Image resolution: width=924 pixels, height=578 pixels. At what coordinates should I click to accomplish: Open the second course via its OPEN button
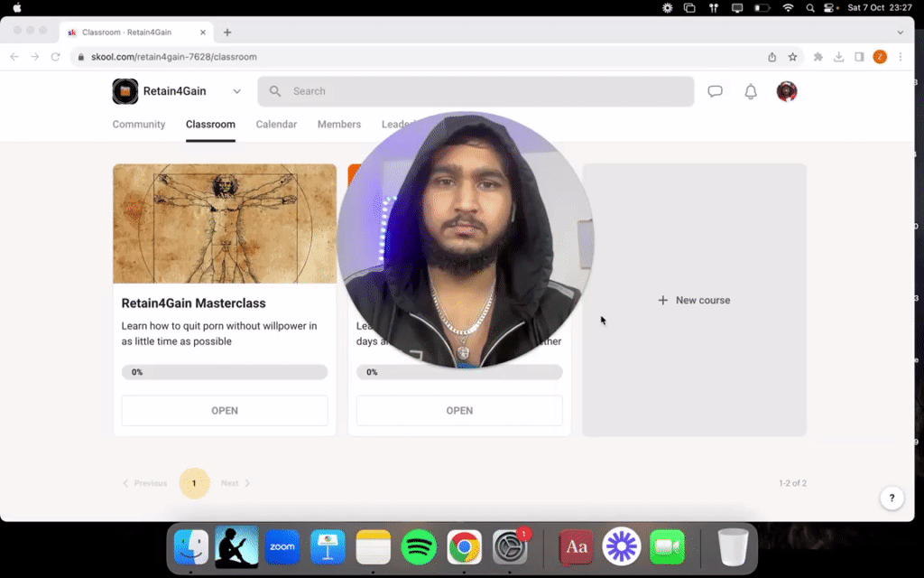pyautogui.click(x=459, y=411)
